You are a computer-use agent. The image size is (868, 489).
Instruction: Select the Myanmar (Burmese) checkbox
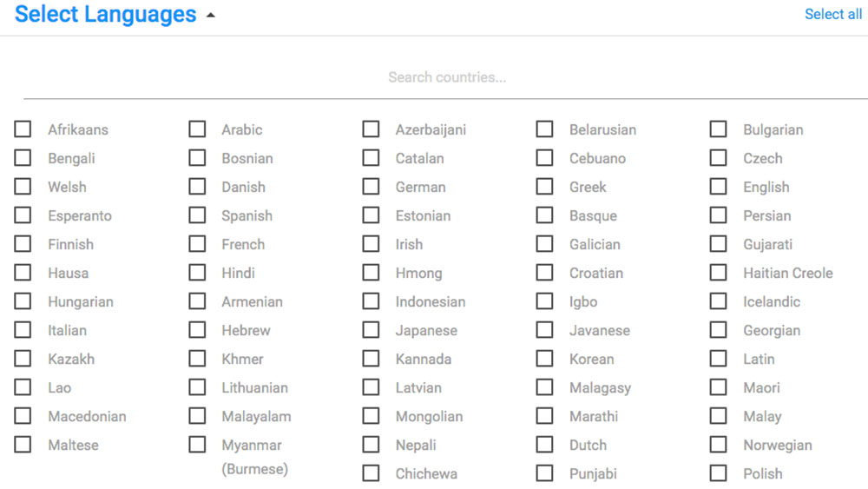point(198,445)
